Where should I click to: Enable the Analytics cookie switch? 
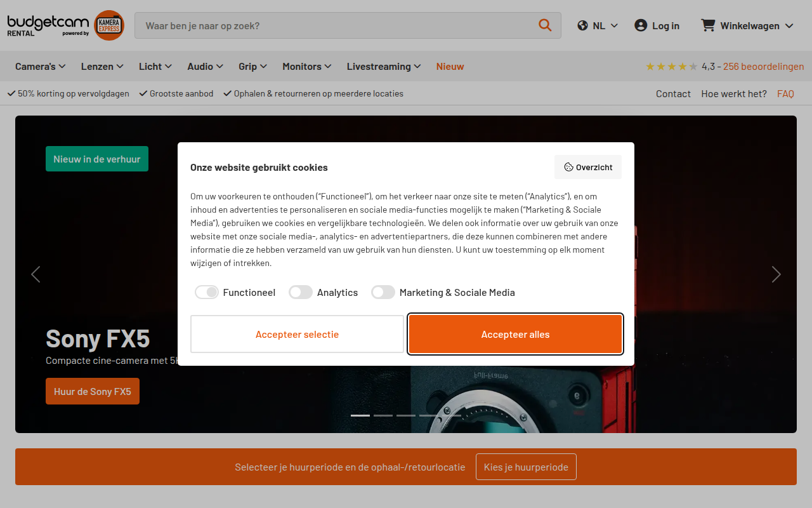301,292
